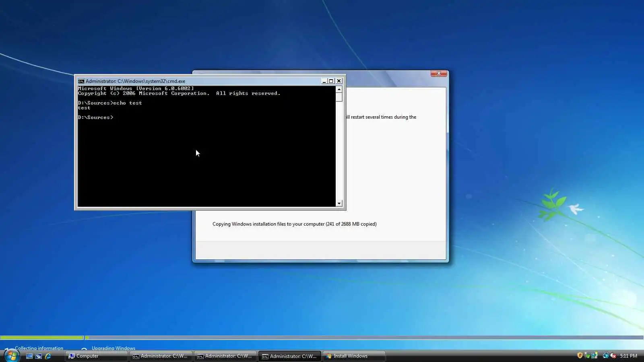
Task: Click the muted volume speaker tray icon
Action: coord(613,356)
